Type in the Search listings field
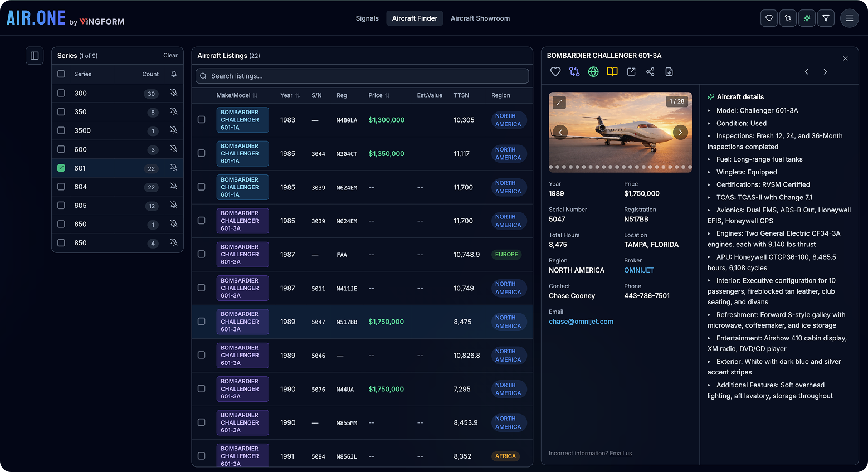 362,76
